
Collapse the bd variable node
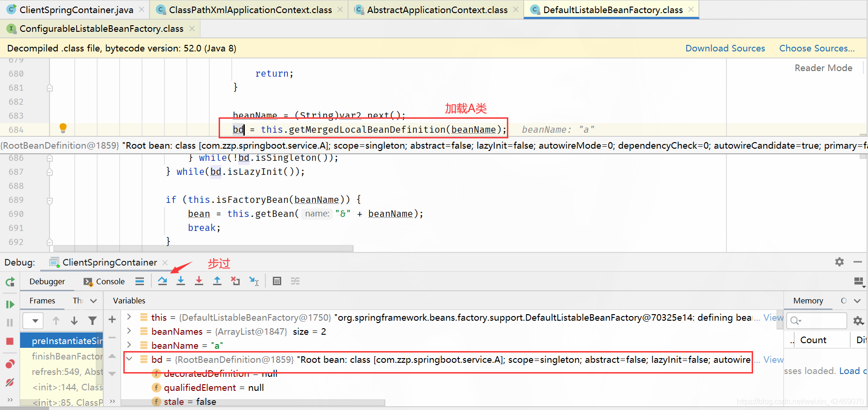[x=129, y=359]
